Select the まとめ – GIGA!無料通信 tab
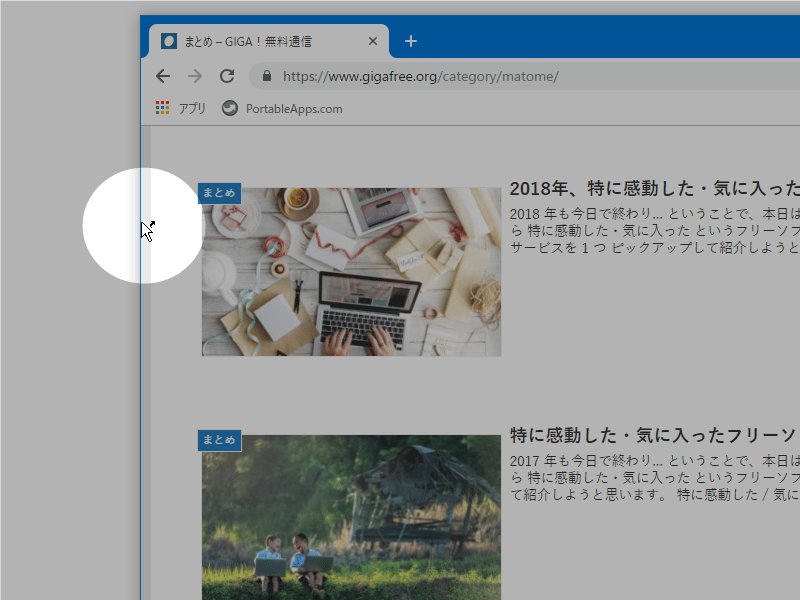Screen dimensions: 800x600 [269, 41]
